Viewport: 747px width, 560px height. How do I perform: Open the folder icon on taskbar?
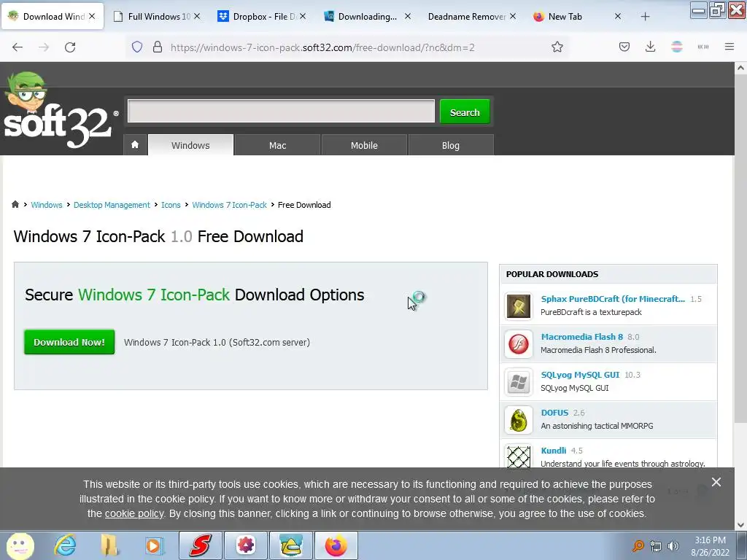click(x=109, y=545)
